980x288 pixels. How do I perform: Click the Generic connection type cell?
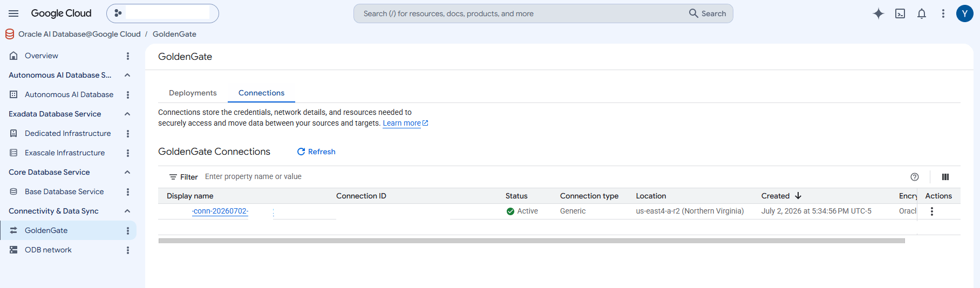click(573, 211)
